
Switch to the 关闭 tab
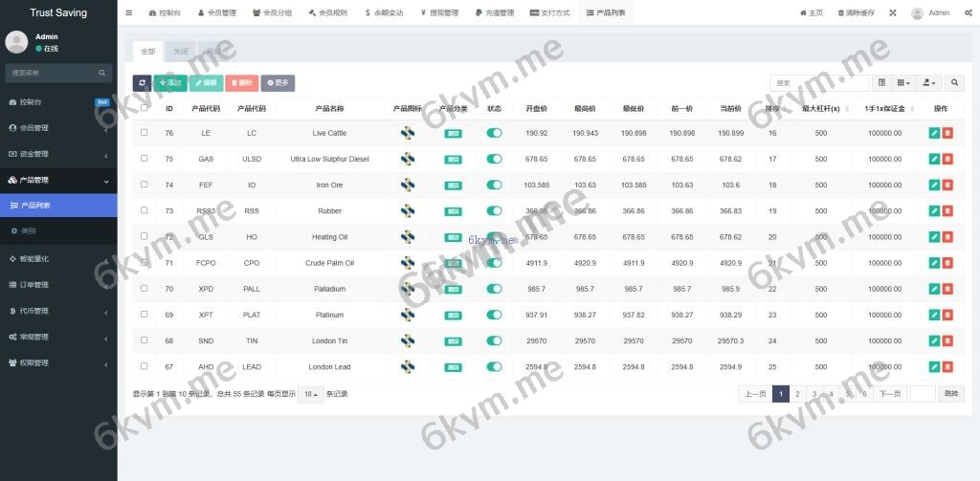(x=180, y=51)
